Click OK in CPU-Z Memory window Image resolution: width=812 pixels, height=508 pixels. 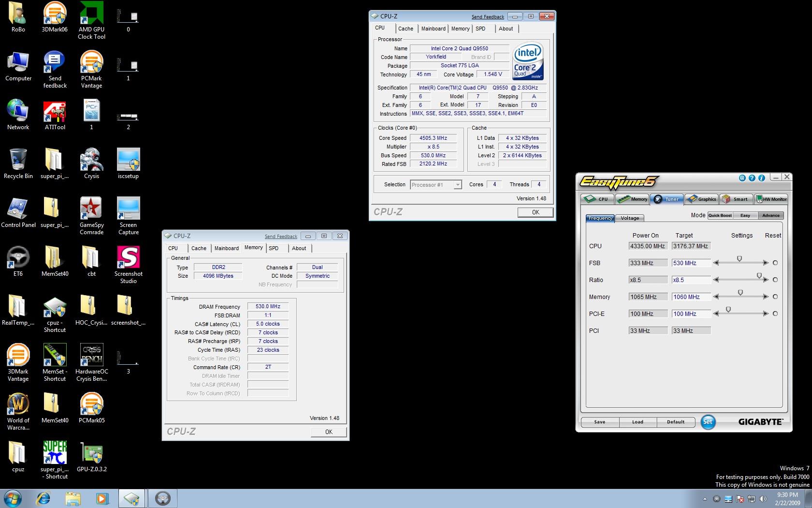[x=329, y=432]
